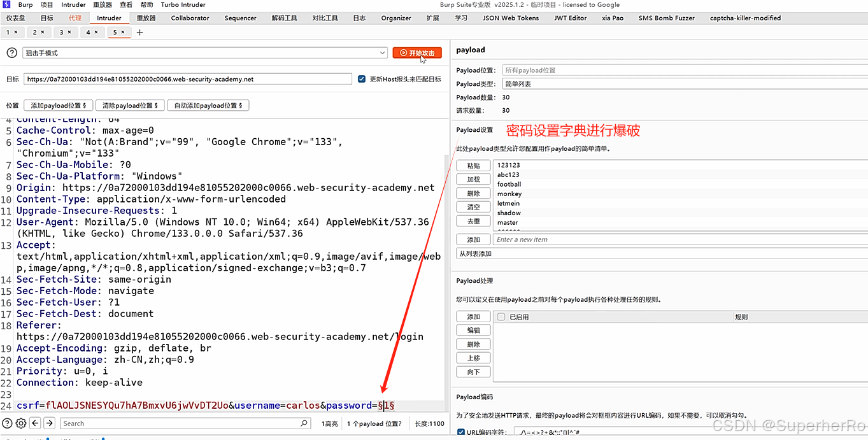
Task: Close Intruder tab 5
Action: tap(123, 32)
